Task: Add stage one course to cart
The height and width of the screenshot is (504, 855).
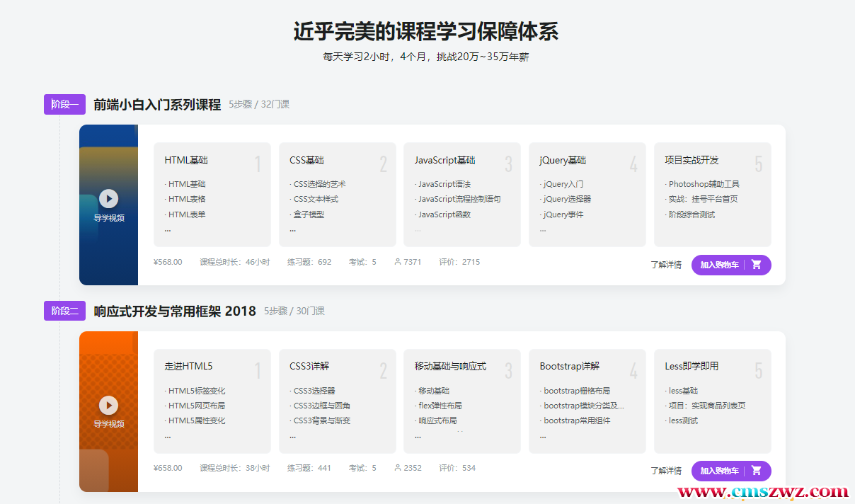Action: [x=719, y=265]
